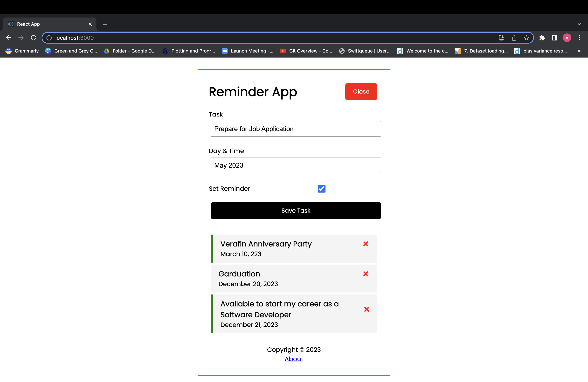
Task: Show more bookmarks chevron
Action: coord(579,51)
